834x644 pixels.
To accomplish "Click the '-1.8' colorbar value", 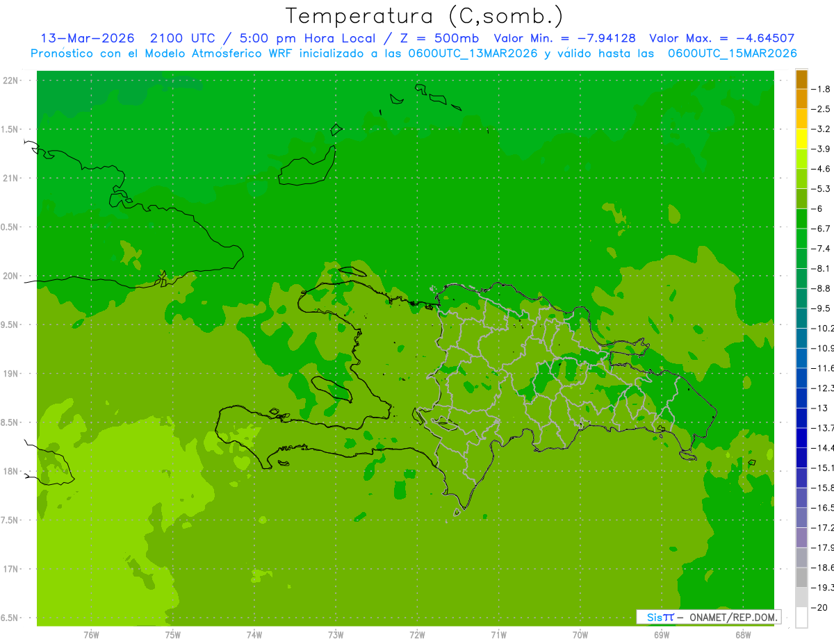I will point(821,89).
